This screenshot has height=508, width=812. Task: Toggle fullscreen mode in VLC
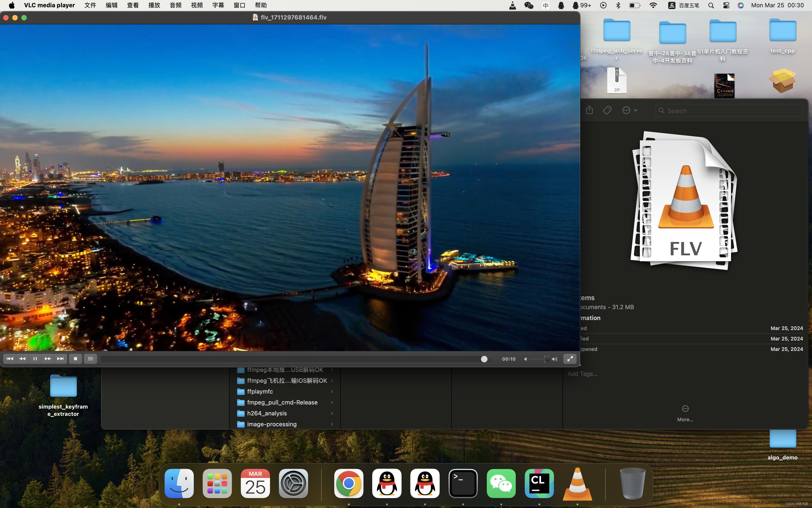pyautogui.click(x=570, y=358)
